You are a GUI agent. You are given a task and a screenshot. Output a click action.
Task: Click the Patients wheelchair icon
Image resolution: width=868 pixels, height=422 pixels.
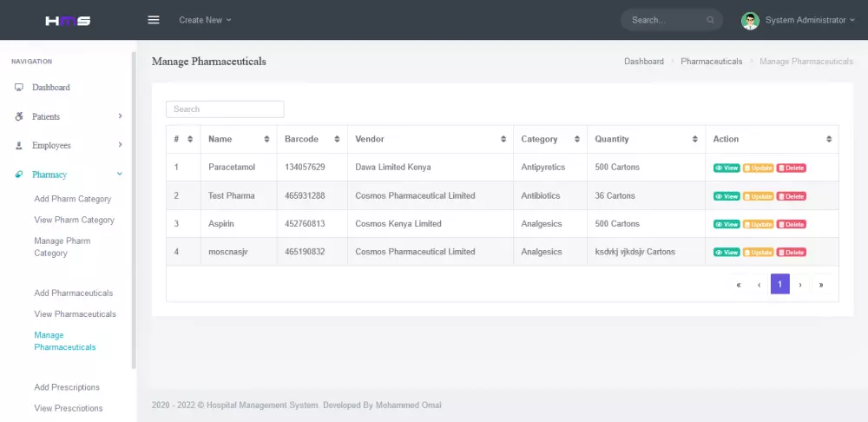tap(19, 116)
